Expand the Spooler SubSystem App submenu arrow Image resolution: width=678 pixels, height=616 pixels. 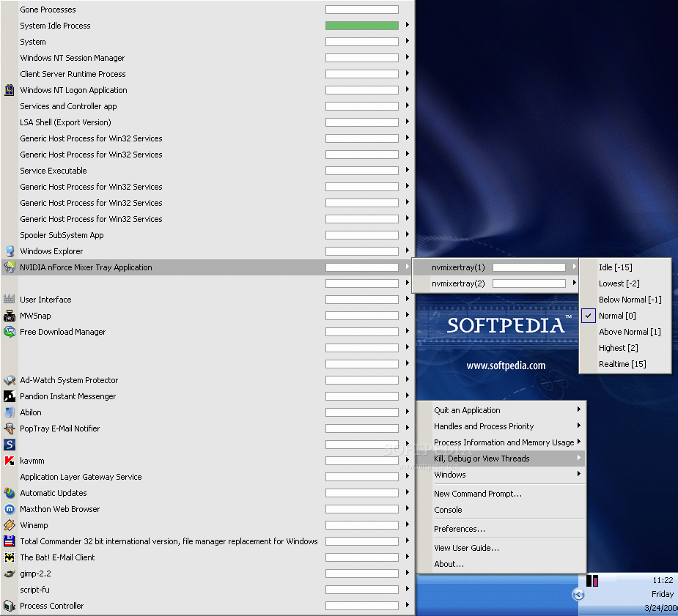coord(408,234)
